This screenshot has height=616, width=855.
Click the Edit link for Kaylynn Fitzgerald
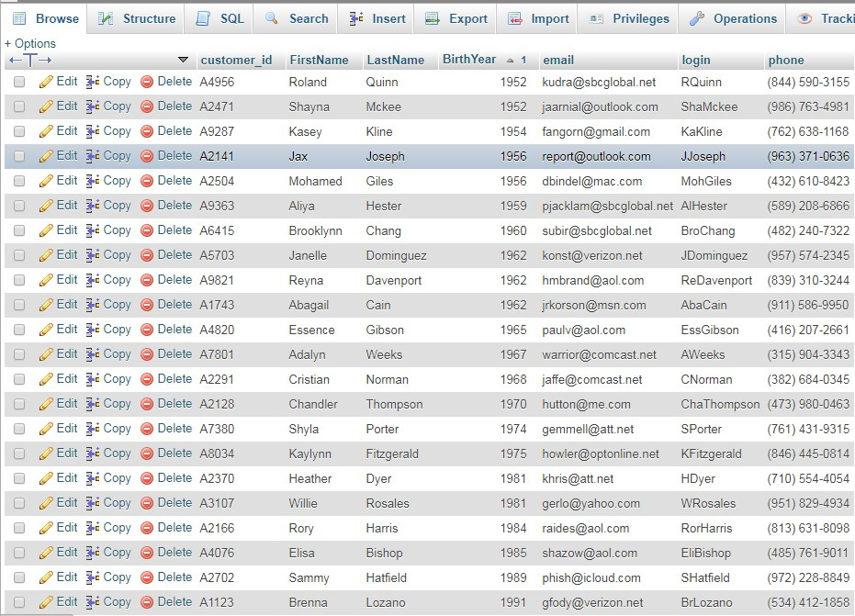pos(66,453)
